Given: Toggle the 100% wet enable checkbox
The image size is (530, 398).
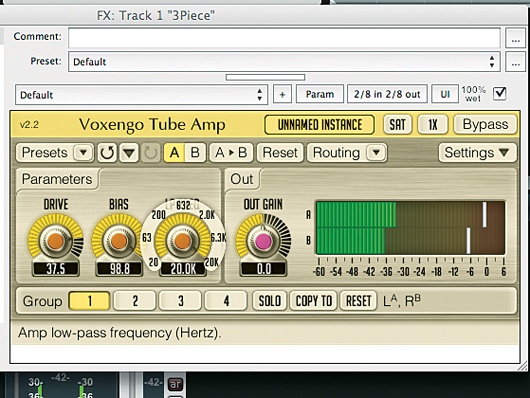Looking at the screenshot, I should [500, 93].
